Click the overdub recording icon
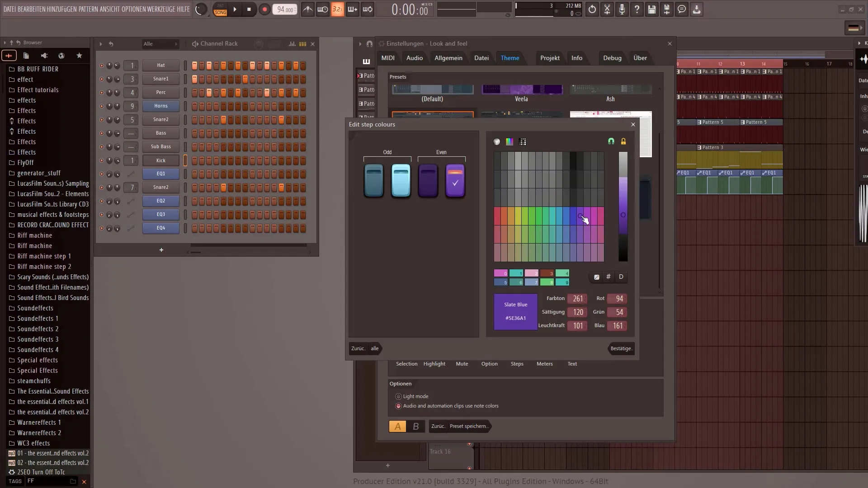 pyautogui.click(x=352, y=9)
